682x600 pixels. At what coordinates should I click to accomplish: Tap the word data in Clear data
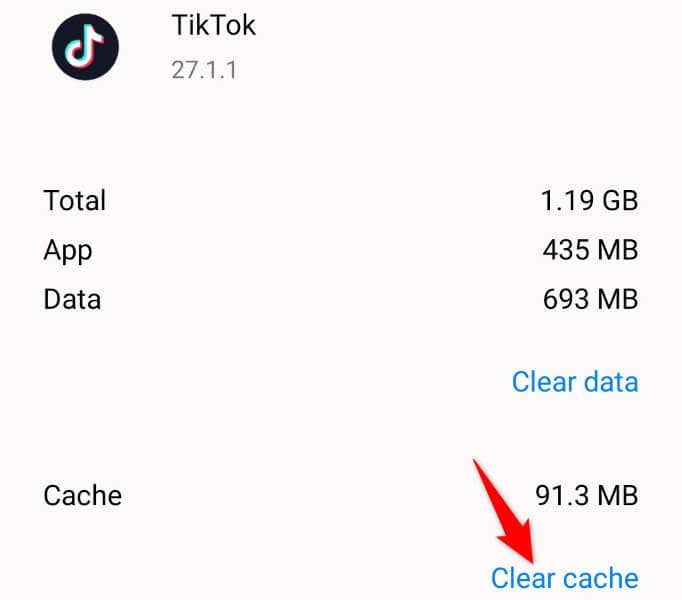tap(611, 382)
